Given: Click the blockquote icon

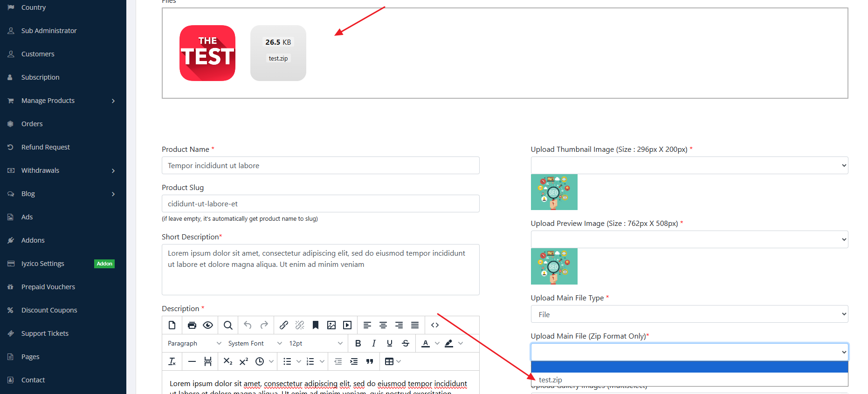Looking at the screenshot, I should click(370, 361).
